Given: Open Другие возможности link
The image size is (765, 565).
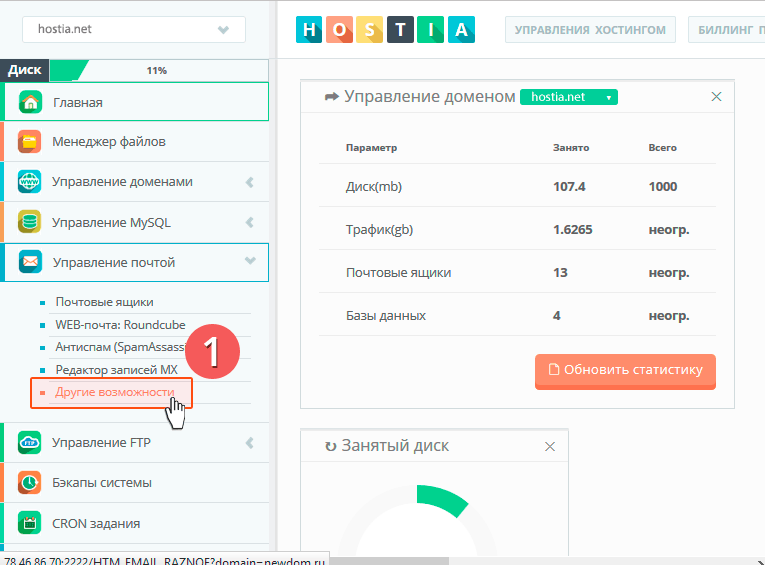Looking at the screenshot, I should tap(115, 392).
